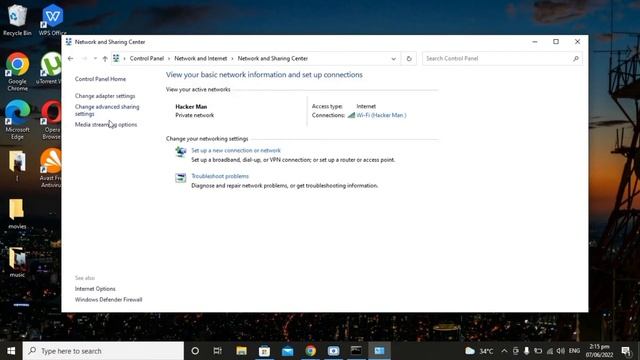This screenshot has height=360, width=640.
Task: Refresh the Network and Sharing Center page
Action: click(409, 58)
